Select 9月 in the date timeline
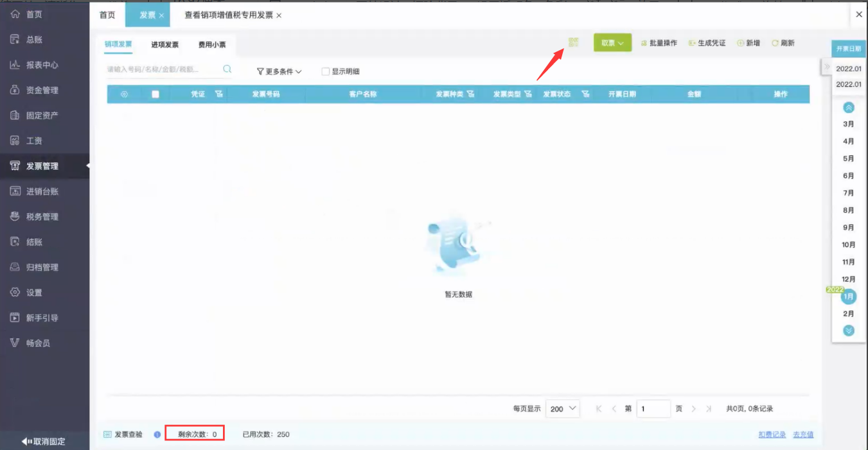 click(x=849, y=227)
